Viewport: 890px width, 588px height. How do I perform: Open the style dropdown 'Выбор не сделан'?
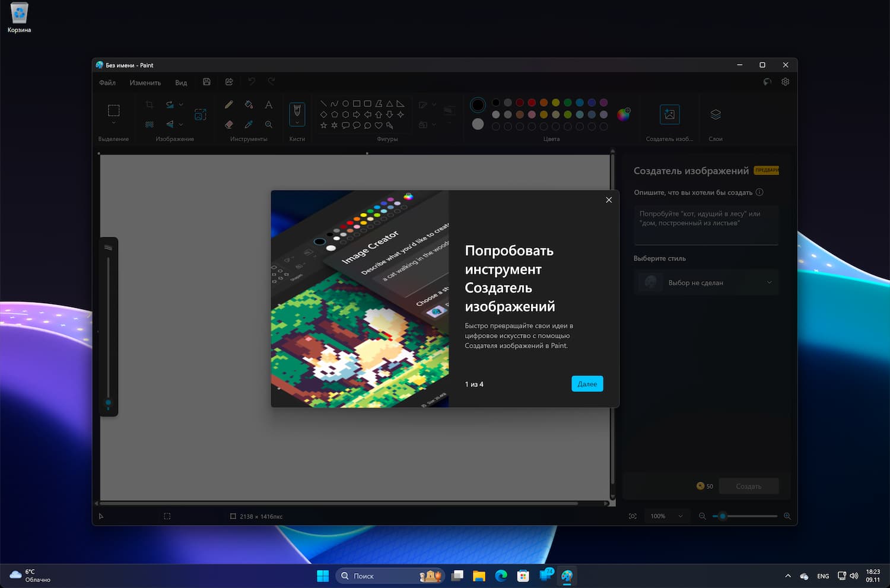coord(706,282)
